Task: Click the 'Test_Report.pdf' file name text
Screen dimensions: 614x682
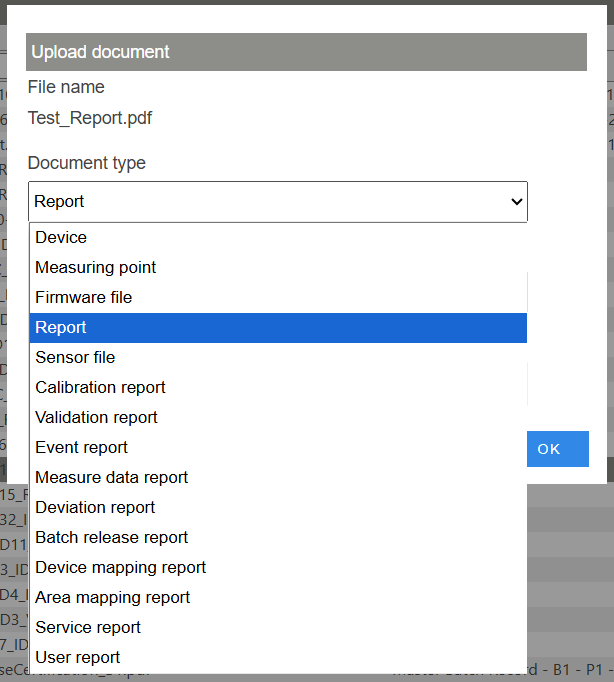Action: [90, 118]
